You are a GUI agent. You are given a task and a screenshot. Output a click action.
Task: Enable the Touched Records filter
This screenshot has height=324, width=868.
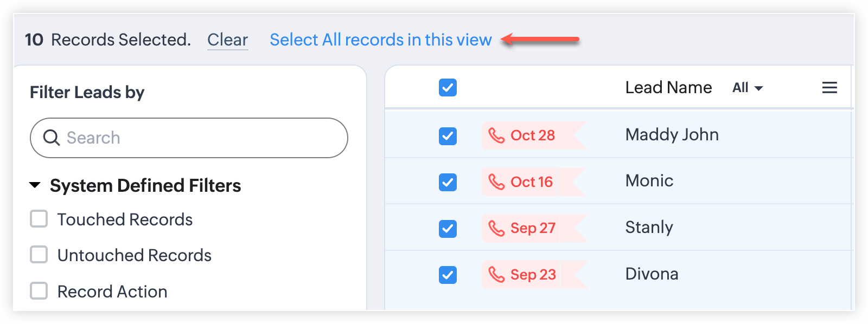39,219
